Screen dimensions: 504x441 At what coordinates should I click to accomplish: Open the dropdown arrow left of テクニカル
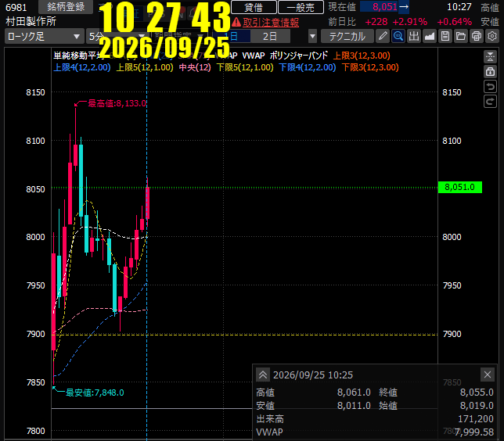click(x=312, y=36)
